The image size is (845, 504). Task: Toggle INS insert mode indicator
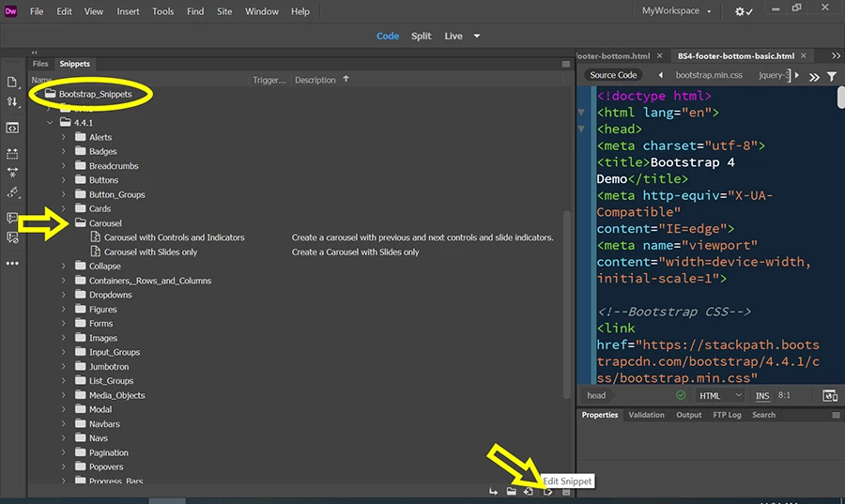762,396
